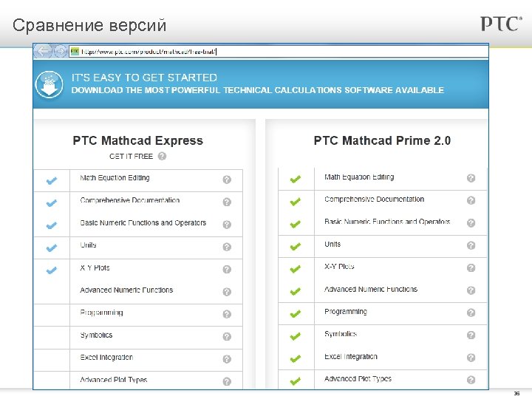Click Prime 2.0 Programming checkmark

[x=295, y=313]
